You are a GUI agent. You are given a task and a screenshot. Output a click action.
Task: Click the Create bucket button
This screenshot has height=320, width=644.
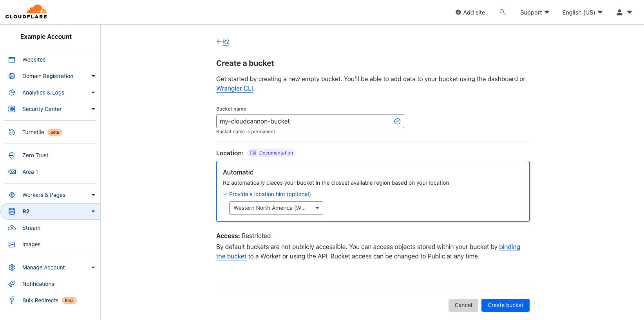coord(505,305)
